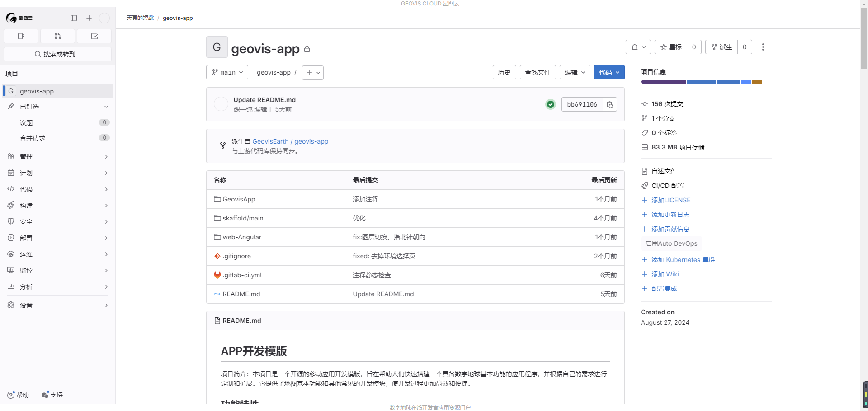Fork the project with the fork button

click(722, 47)
